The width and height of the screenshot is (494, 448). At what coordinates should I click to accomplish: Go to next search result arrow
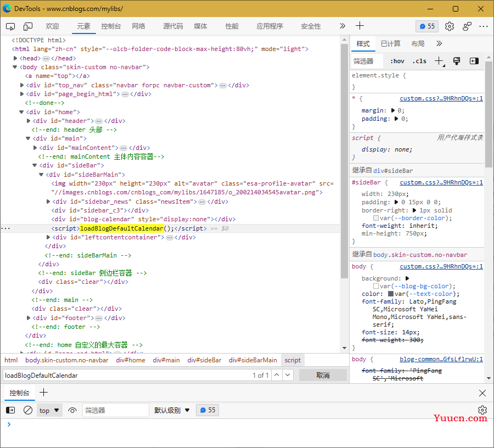(x=288, y=375)
